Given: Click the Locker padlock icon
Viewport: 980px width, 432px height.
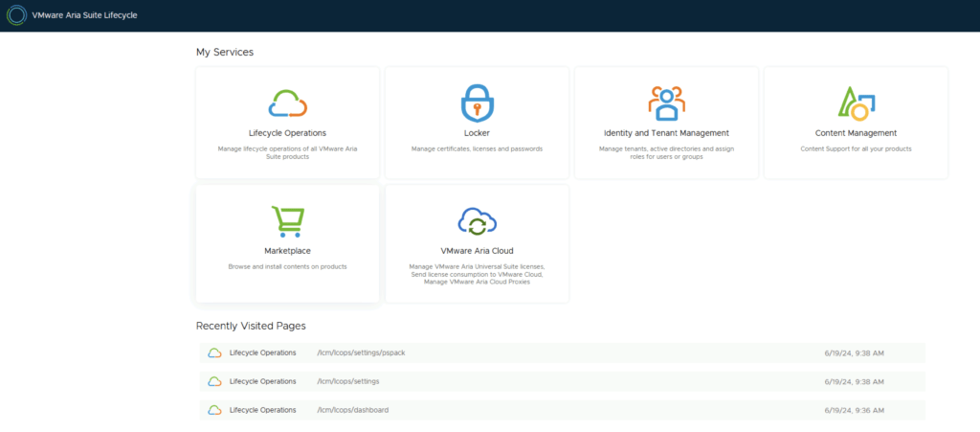Looking at the screenshot, I should click(x=477, y=102).
